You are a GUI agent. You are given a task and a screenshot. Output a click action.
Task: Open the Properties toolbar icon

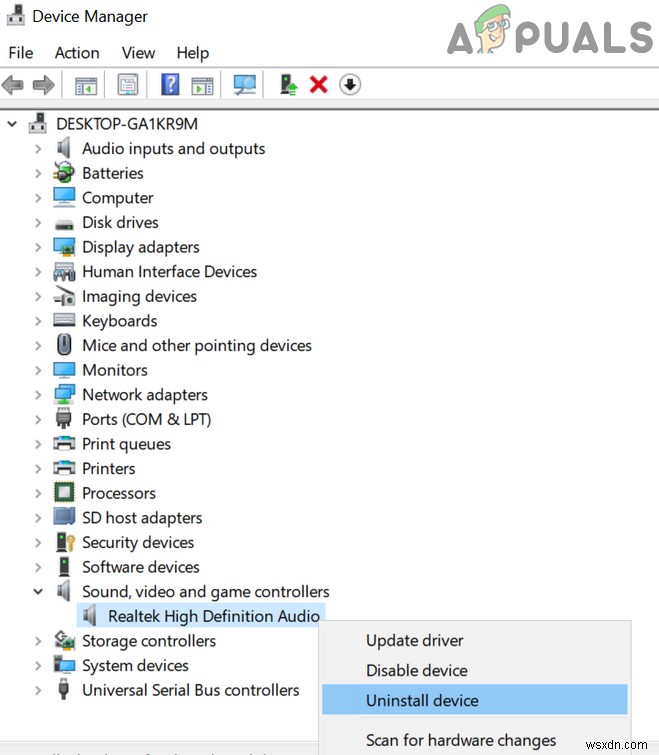pos(128,85)
